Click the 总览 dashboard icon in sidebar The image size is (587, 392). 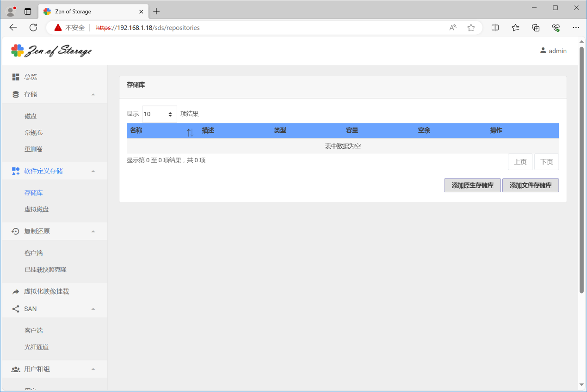point(16,77)
